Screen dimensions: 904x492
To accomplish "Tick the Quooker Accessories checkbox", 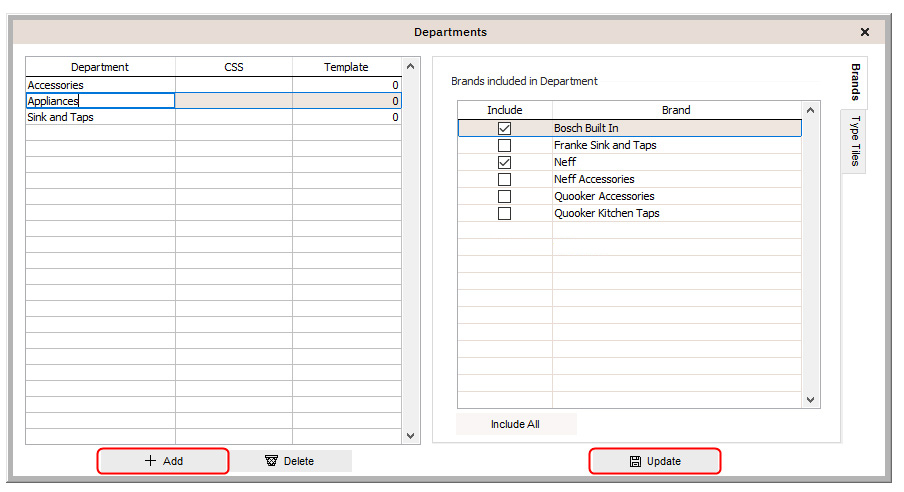I will pos(504,196).
